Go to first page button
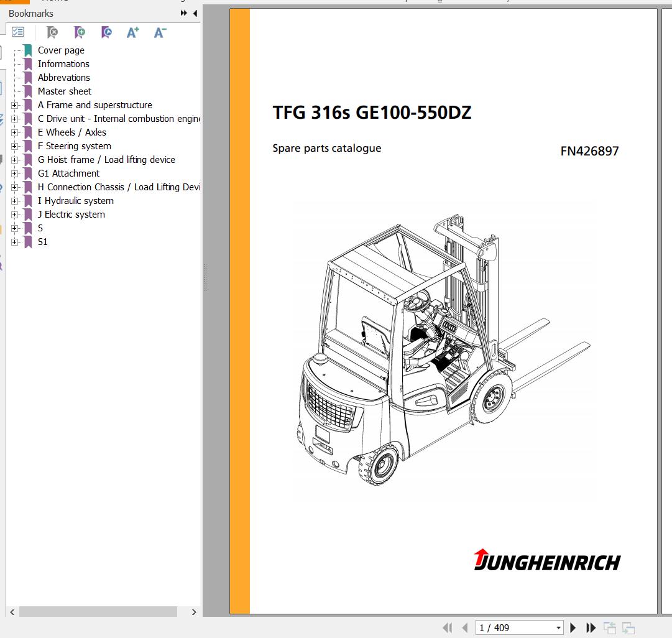This screenshot has width=672, height=638. click(447, 627)
